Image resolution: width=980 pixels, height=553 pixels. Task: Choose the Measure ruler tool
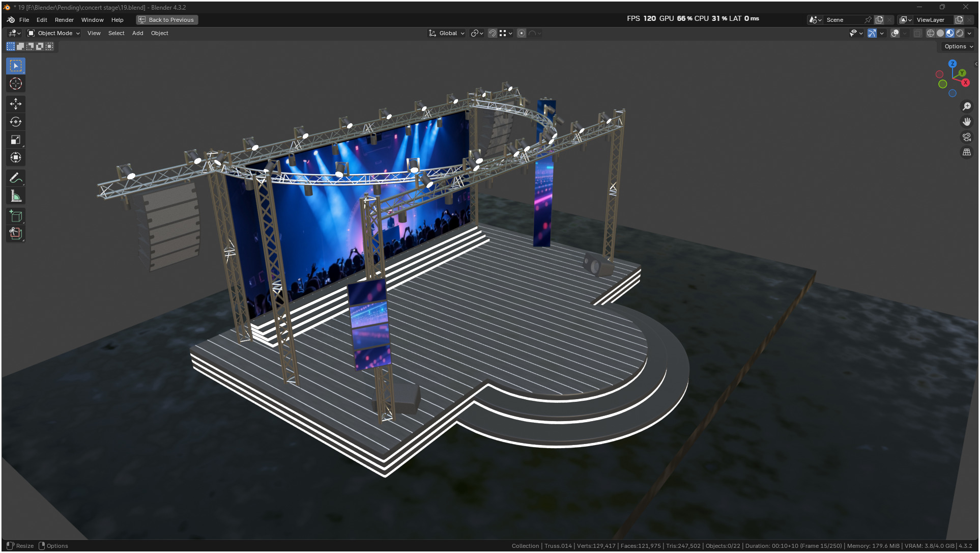pyautogui.click(x=16, y=196)
